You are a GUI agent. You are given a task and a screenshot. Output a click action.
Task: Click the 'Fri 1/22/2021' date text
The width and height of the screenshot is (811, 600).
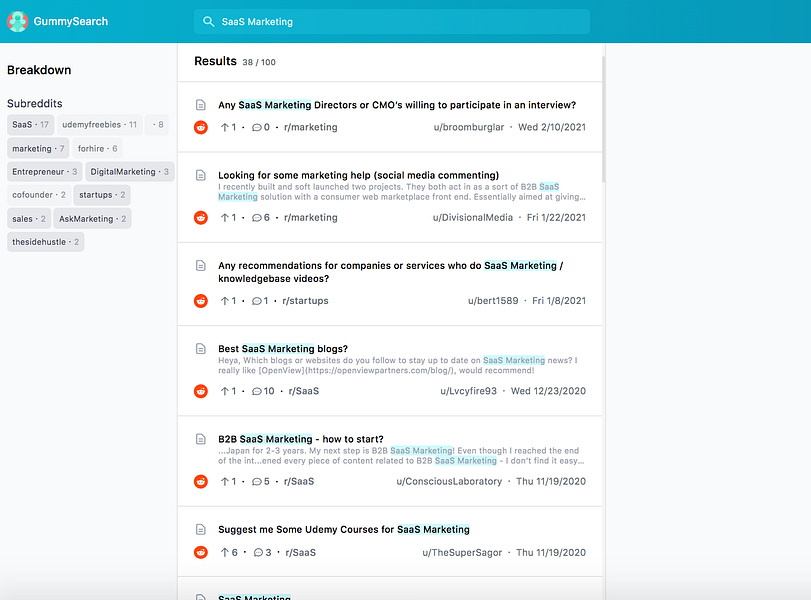coord(556,218)
